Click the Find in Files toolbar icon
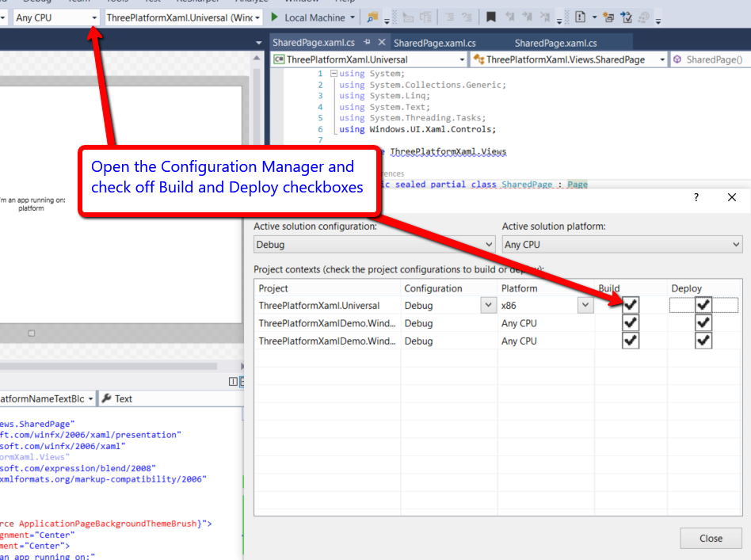This screenshot has width=751, height=560. click(372, 17)
